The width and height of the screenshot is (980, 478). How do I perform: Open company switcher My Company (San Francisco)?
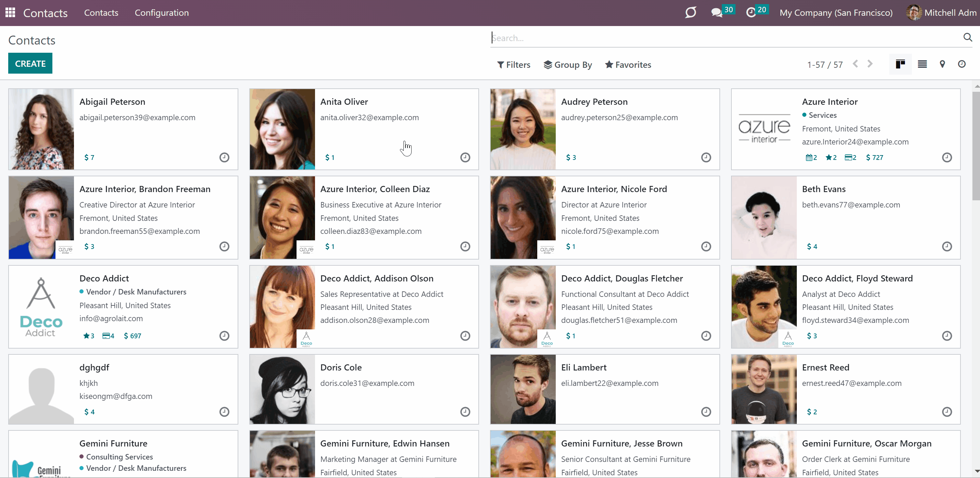[836, 13]
